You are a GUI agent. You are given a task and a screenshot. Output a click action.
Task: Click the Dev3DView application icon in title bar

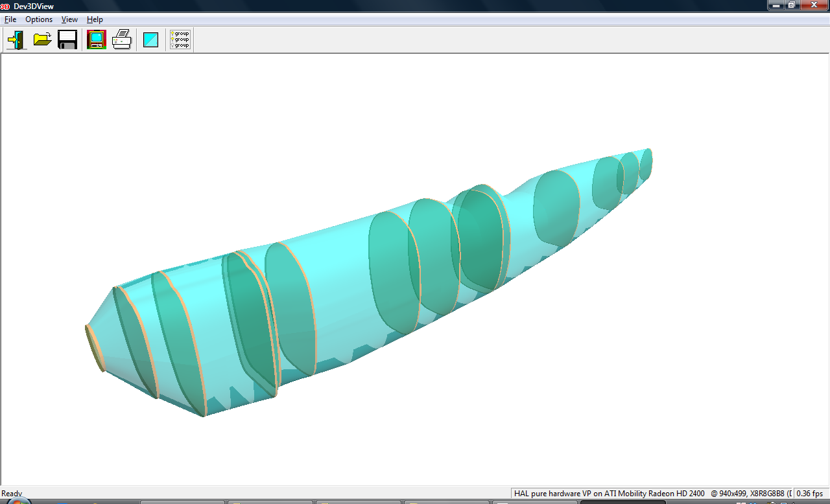point(5,6)
